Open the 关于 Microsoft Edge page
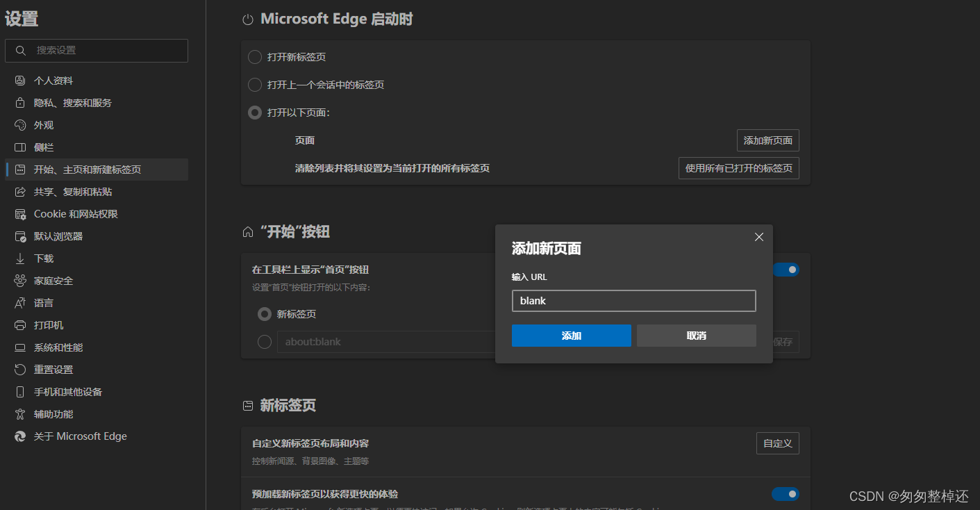980x510 pixels. [x=97, y=436]
